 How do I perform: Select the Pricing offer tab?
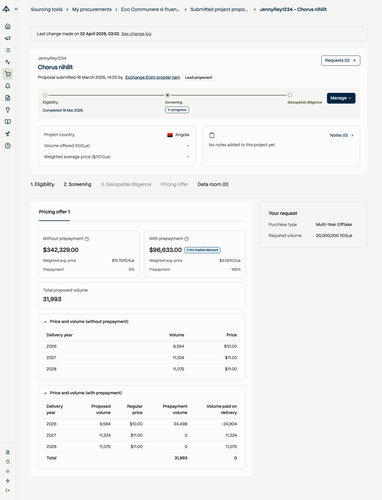[x=174, y=184]
